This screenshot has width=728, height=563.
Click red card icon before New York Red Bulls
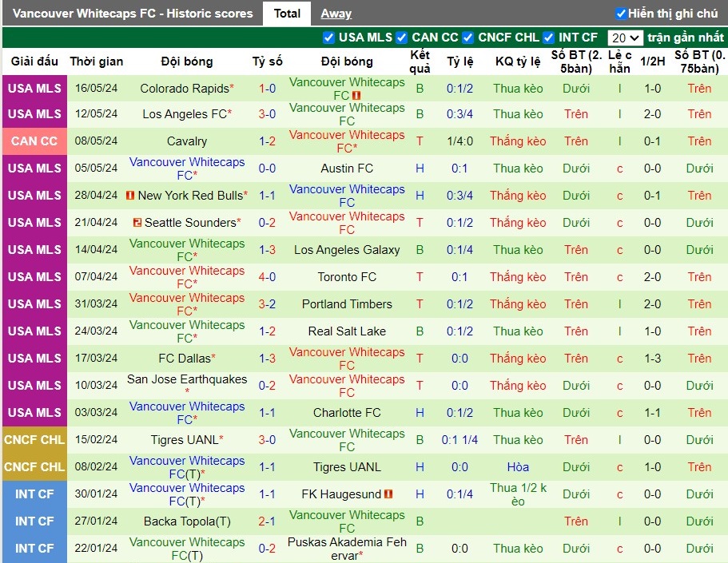click(x=130, y=196)
